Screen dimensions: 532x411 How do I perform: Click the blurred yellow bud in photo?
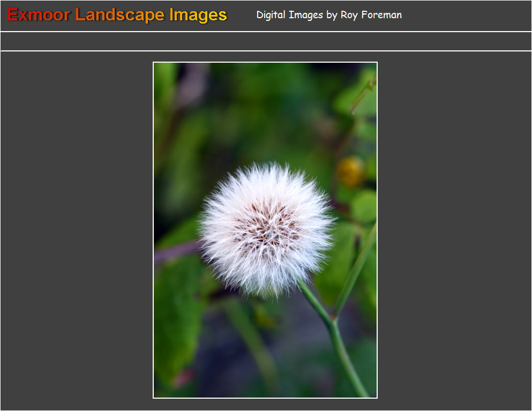click(350, 171)
